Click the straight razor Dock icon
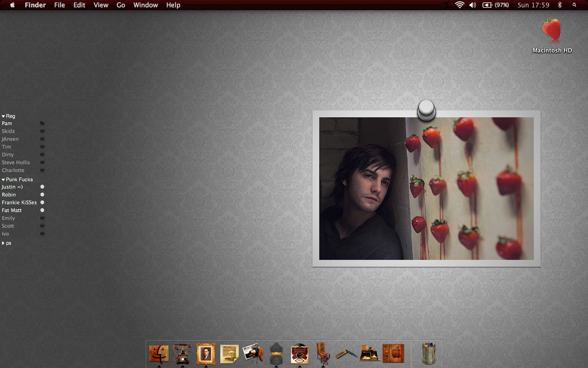Viewport: 588px width, 368px height. [347, 354]
